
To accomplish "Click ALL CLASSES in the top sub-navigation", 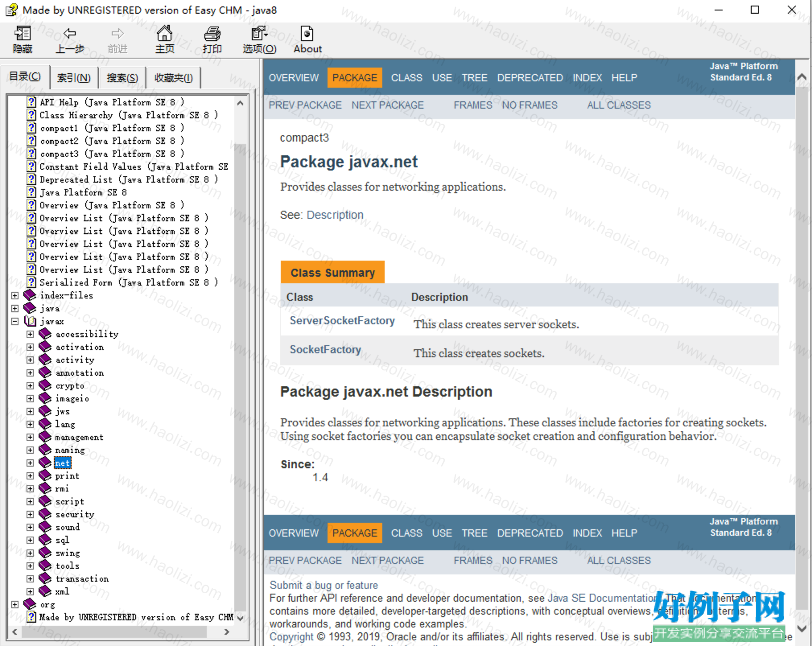I will click(619, 105).
